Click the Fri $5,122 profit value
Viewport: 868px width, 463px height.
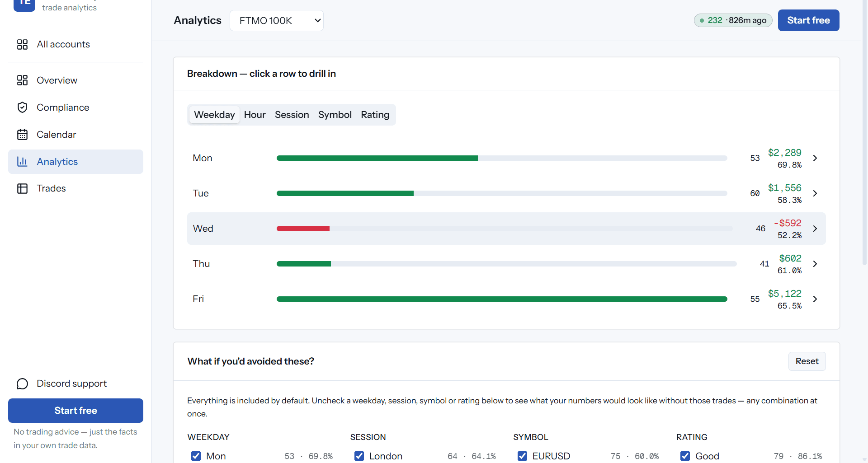[x=784, y=294]
